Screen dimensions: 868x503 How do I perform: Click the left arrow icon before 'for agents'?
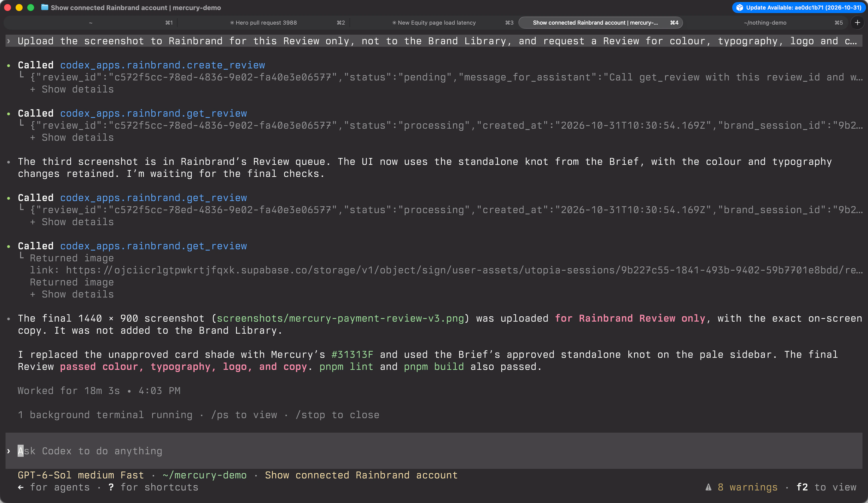(x=21, y=487)
